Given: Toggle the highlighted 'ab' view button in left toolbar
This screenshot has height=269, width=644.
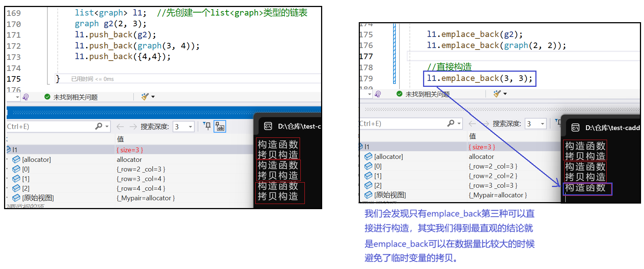Looking at the screenshot, I should click(220, 126).
